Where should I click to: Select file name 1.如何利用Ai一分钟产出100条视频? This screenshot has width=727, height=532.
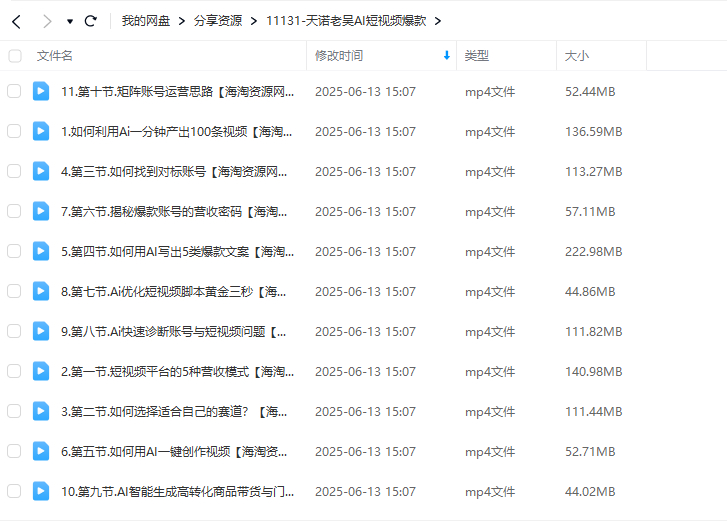tap(176, 132)
